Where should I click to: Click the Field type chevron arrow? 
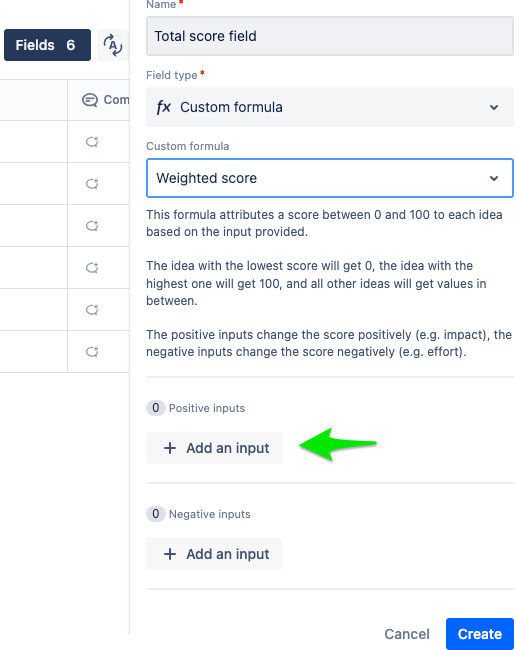tap(494, 107)
